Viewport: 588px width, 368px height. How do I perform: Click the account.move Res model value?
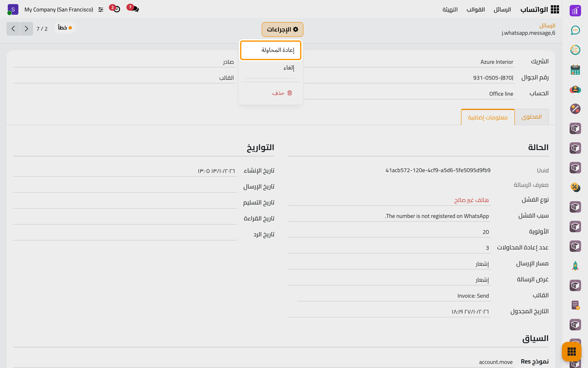tap(496, 362)
